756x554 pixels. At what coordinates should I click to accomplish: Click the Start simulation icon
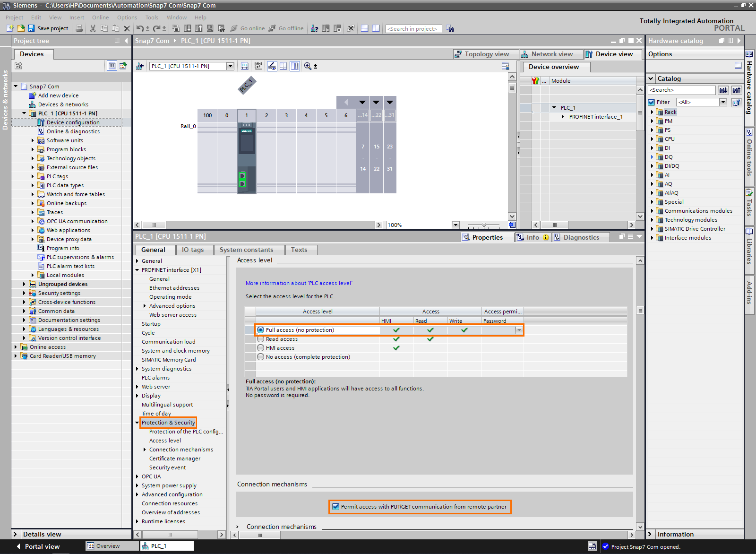(x=210, y=28)
